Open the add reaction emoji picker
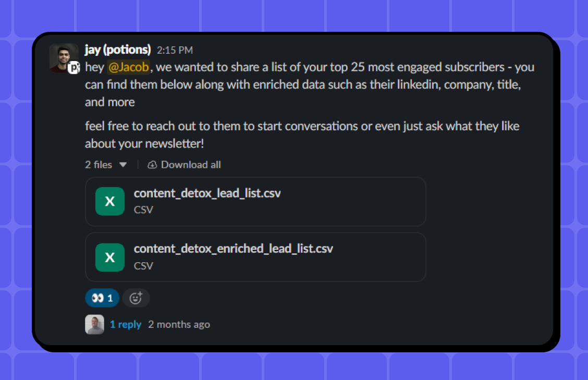The image size is (588, 380). point(136,298)
